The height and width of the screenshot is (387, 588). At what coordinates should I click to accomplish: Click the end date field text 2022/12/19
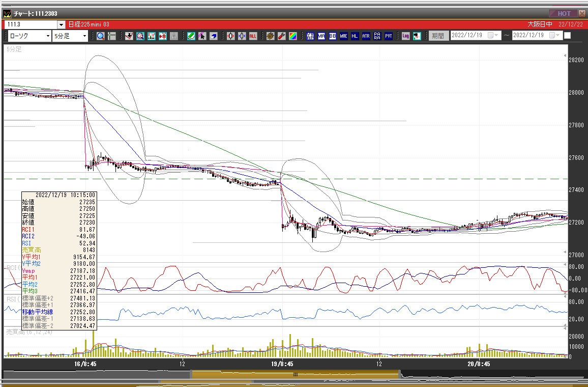pos(528,35)
